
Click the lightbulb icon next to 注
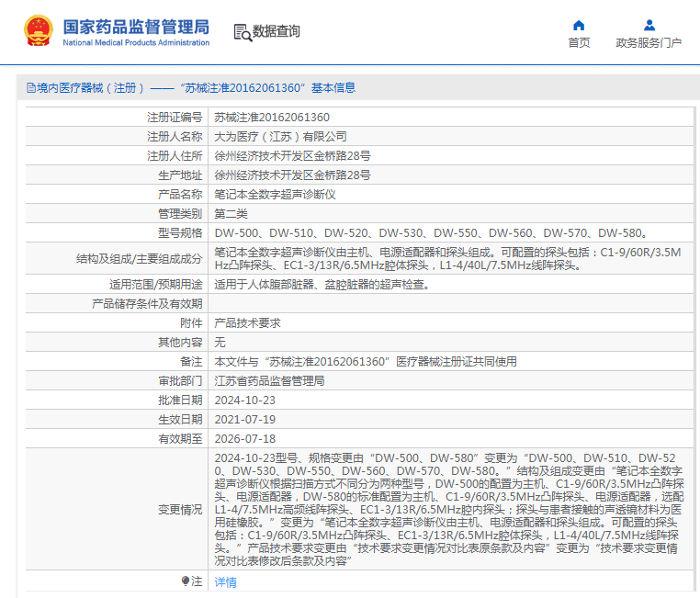point(185,581)
